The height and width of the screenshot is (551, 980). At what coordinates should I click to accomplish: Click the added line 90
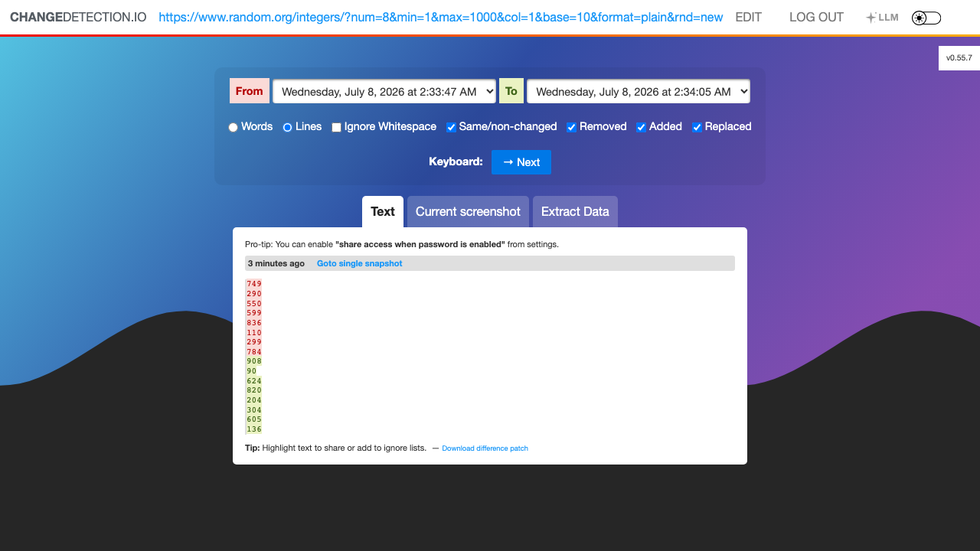[x=252, y=371]
